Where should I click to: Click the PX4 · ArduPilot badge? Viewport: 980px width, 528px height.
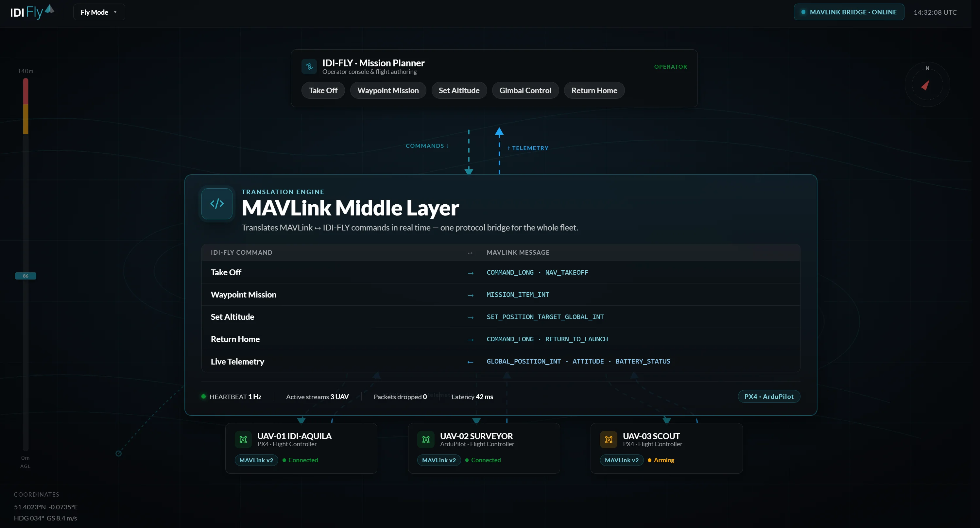(x=769, y=396)
